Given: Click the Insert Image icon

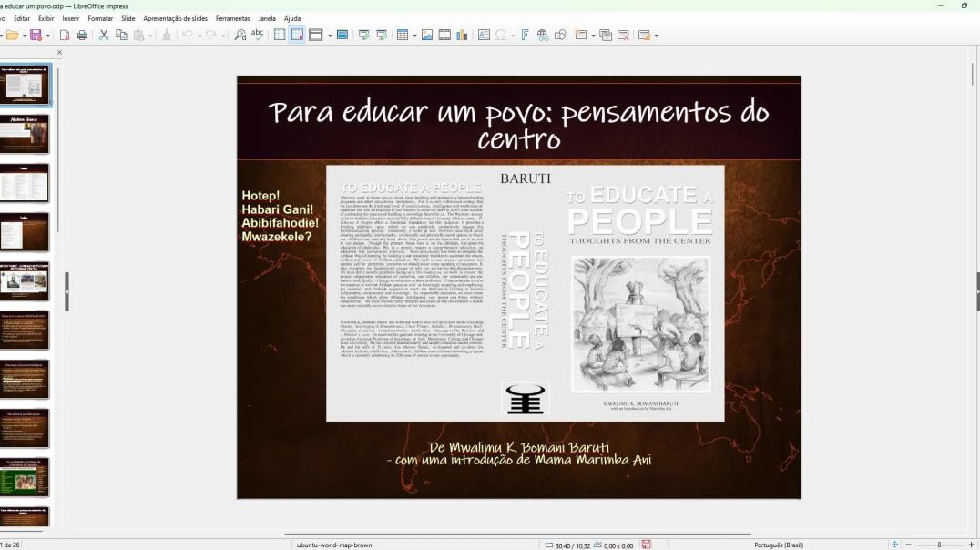Looking at the screenshot, I should (x=427, y=35).
